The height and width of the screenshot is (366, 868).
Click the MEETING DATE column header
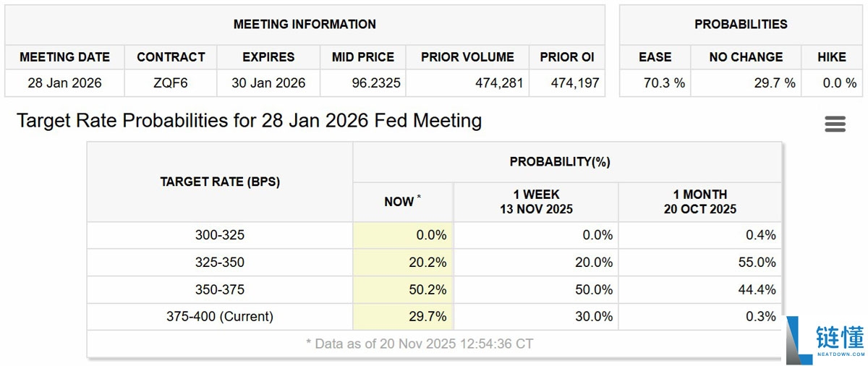(64, 57)
